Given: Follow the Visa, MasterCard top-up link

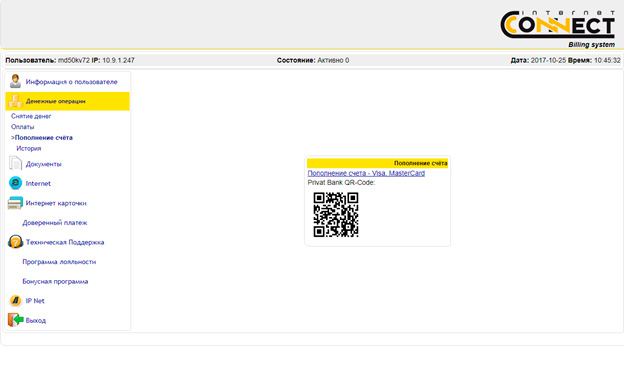Looking at the screenshot, I should [x=366, y=173].
